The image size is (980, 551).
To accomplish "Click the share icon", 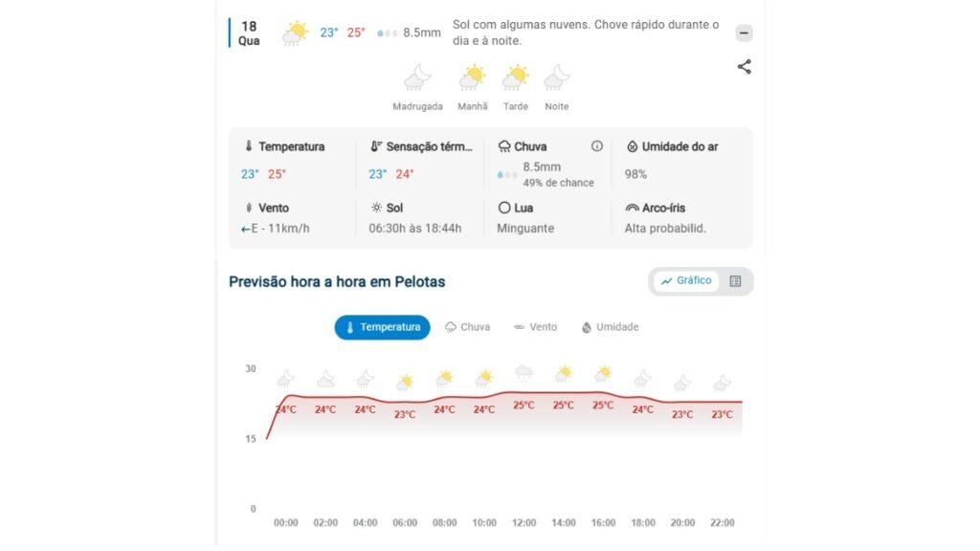I will 744,67.
